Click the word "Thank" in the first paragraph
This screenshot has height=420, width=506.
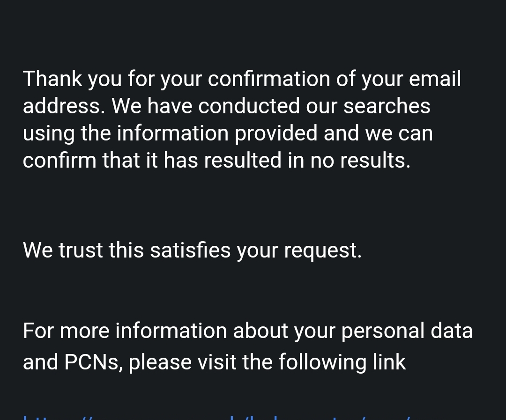pos(52,79)
